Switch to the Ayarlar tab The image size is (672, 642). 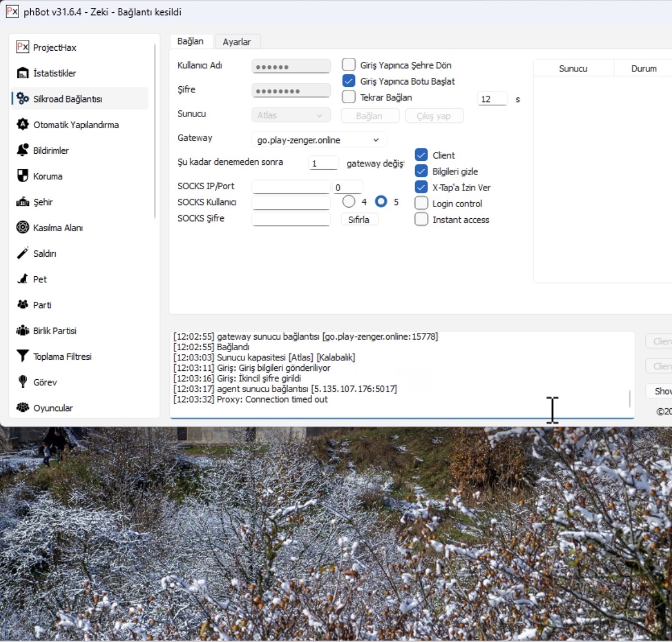(x=236, y=42)
